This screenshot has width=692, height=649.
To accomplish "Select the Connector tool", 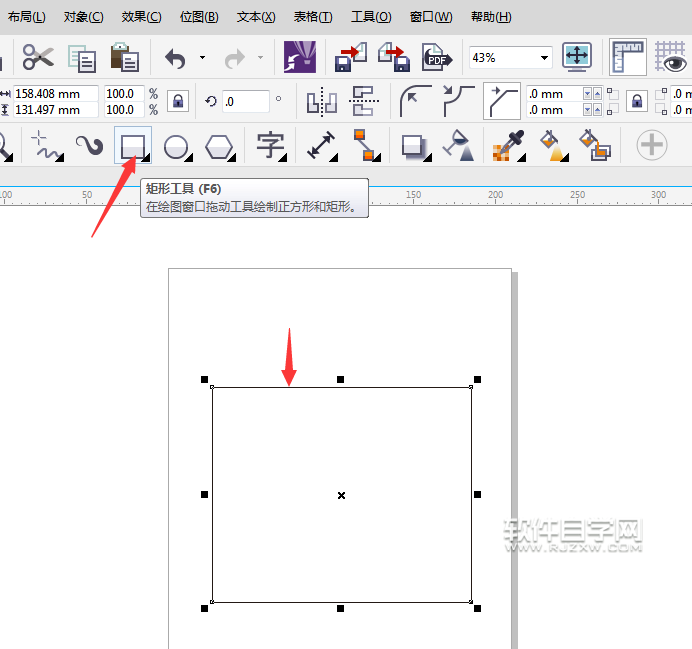I will point(366,145).
